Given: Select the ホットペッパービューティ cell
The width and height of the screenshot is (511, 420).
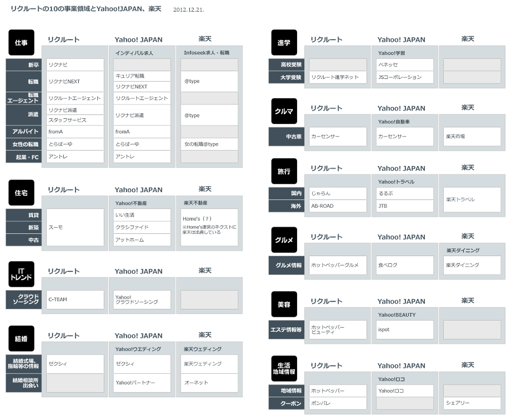Looking at the screenshot, I should point(338,329).
